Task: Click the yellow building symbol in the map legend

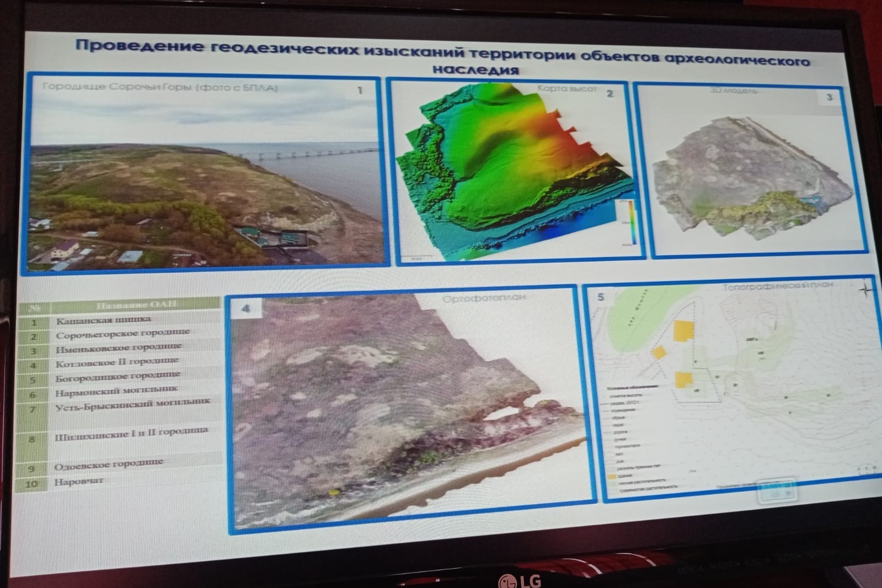Action: (x=611, y=475)
